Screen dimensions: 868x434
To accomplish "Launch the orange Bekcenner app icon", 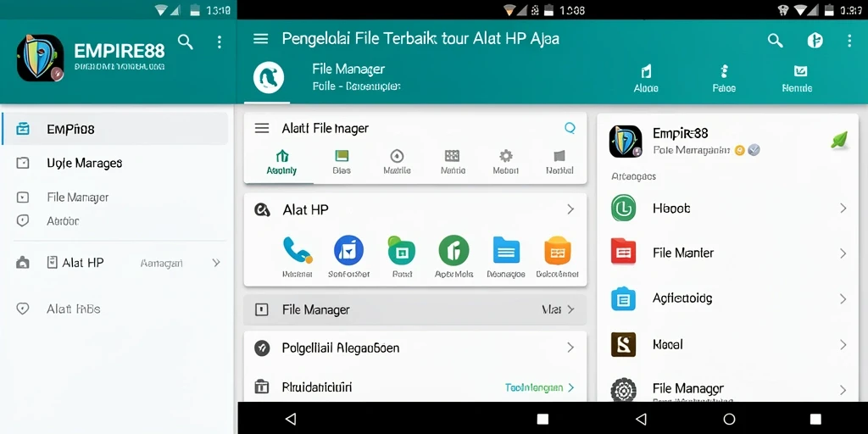I will coord(558,250).
